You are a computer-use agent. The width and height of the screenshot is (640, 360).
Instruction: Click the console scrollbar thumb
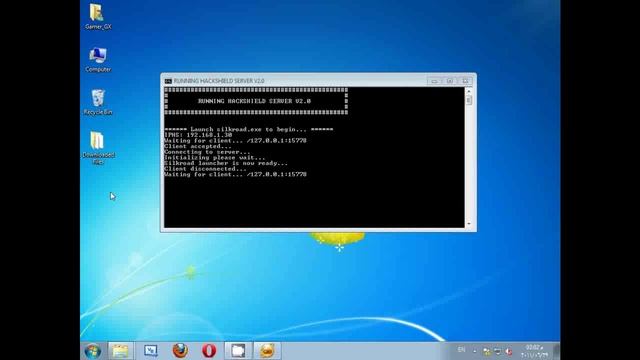[x=469, y=100]
